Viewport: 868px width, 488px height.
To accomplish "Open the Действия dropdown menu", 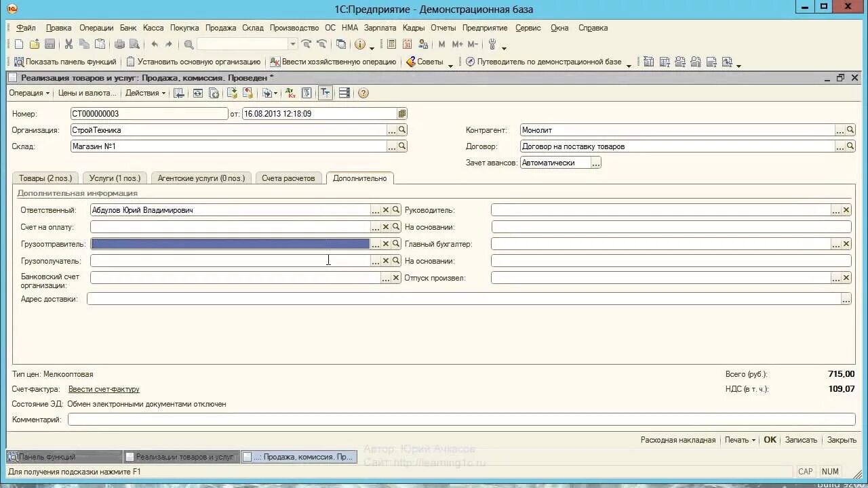I will coord(145,93).
